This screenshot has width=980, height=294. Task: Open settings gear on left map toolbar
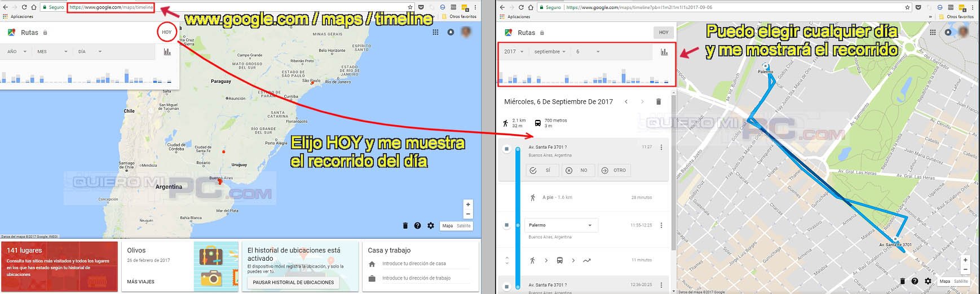tap(431, 225)
